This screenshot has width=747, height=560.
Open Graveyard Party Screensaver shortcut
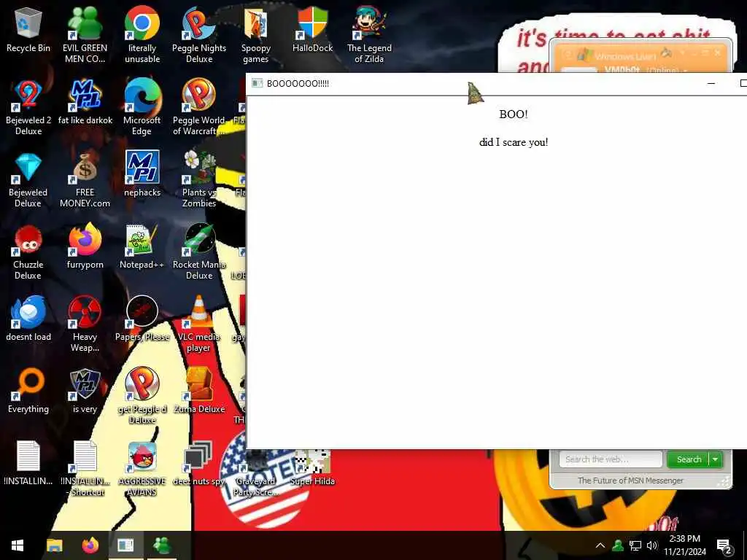(x=256, y=474)
